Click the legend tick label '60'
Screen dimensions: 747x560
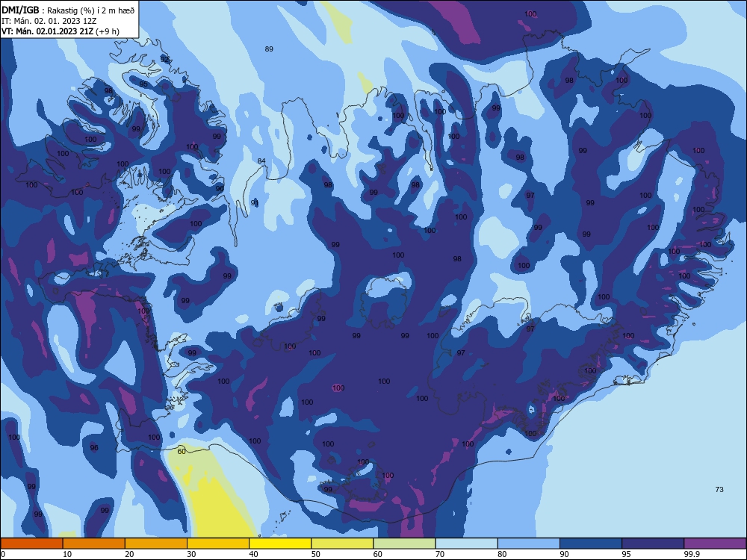point(378,554)
